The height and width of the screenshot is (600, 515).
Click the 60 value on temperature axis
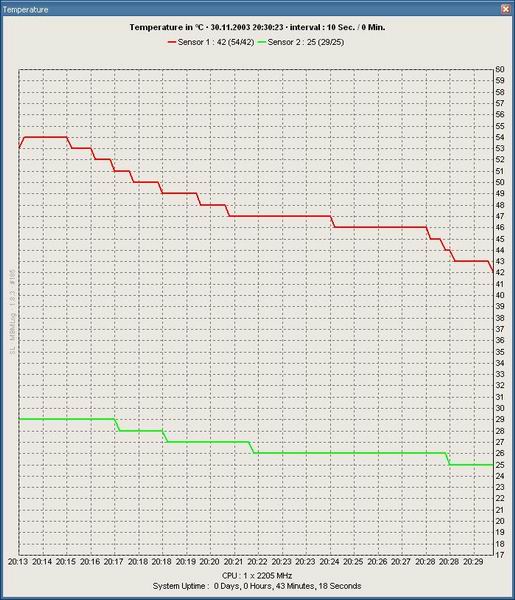pyautogui.click(x=500, y=69)
